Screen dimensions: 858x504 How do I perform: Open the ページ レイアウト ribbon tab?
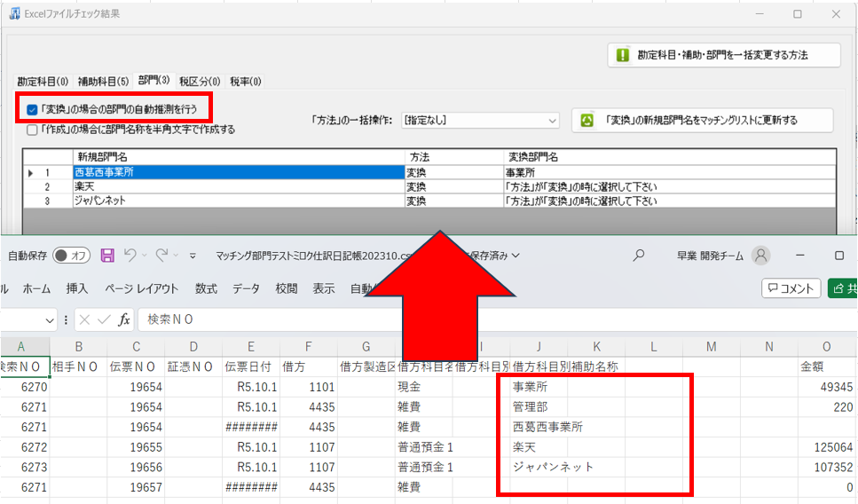142,289
